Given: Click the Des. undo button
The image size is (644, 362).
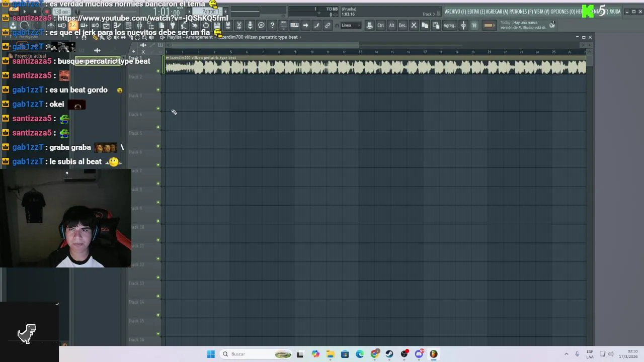Looking at the screenshot, I should pos(403,25).
